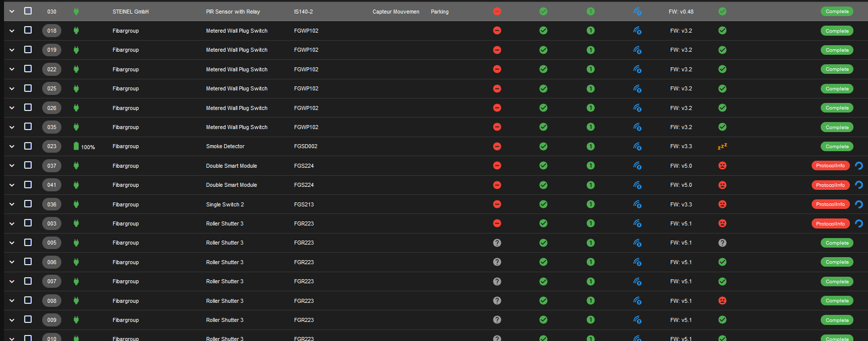Click the power plug icon for node 009
The height and width of the screenshot is (341, 868).
76,319
